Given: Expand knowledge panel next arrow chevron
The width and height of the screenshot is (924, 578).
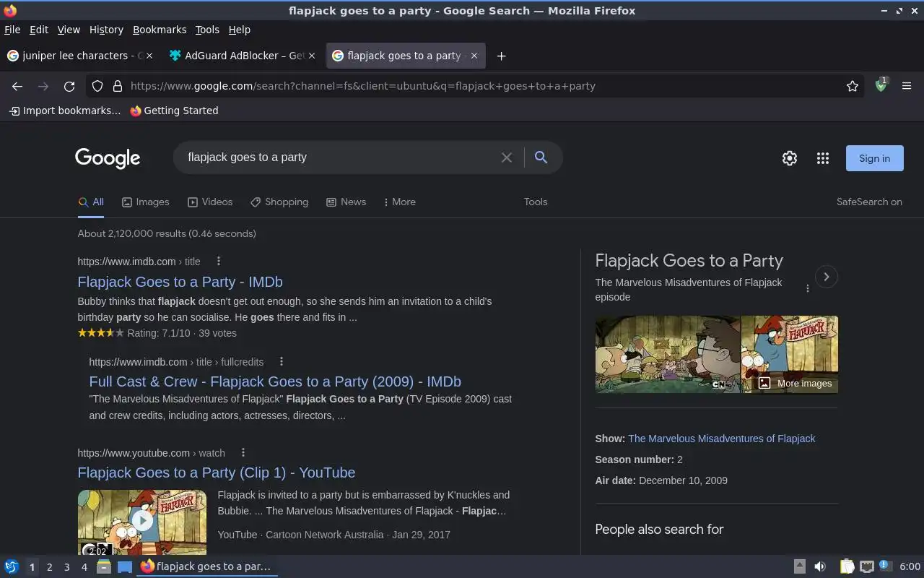Looking at the screenshot, I should coord(827,277).
